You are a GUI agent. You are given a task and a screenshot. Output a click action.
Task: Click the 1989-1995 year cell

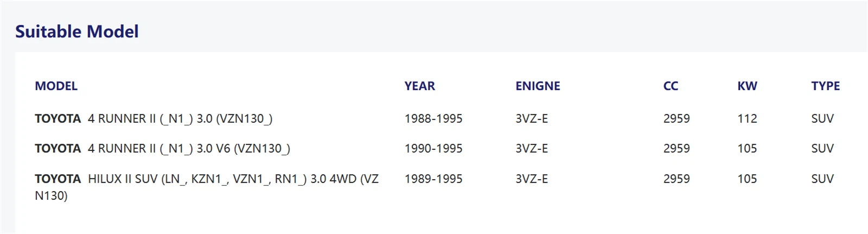tap(433, 179)
